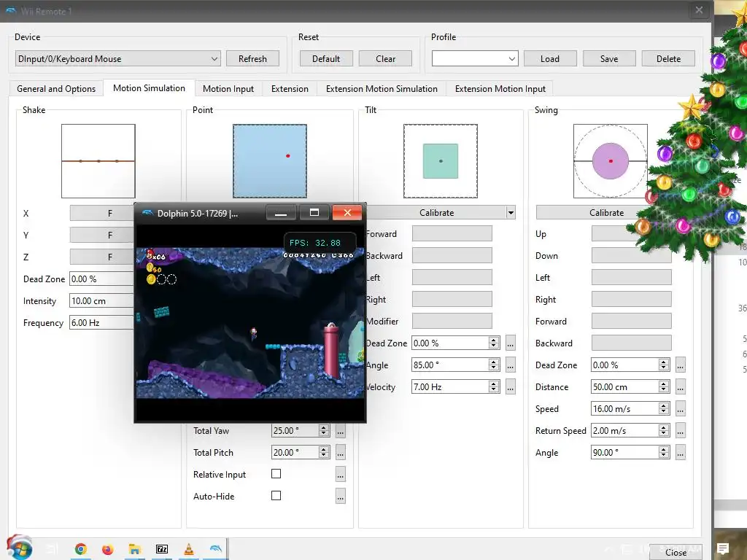Click the Shake Frequency value field
Image resolution: width=747 pixels, height=560 pixels.
click(x=102, y=322)
